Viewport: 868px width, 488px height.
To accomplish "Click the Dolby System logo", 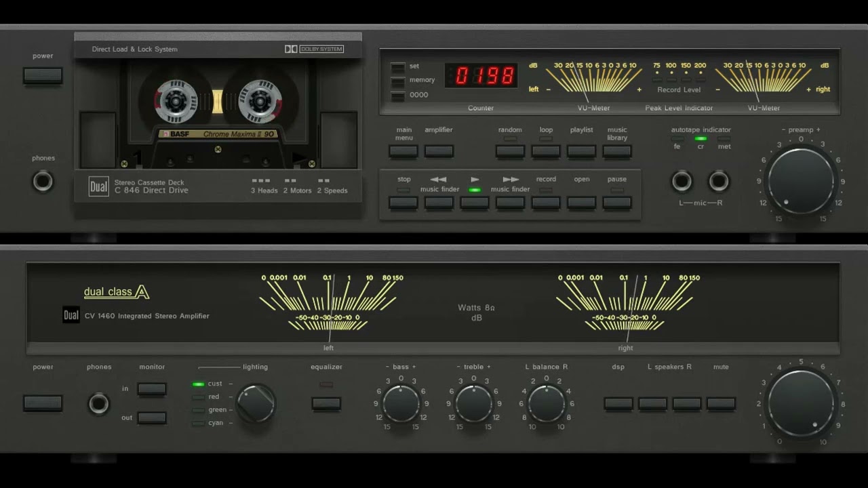I will tap(314, 49).
